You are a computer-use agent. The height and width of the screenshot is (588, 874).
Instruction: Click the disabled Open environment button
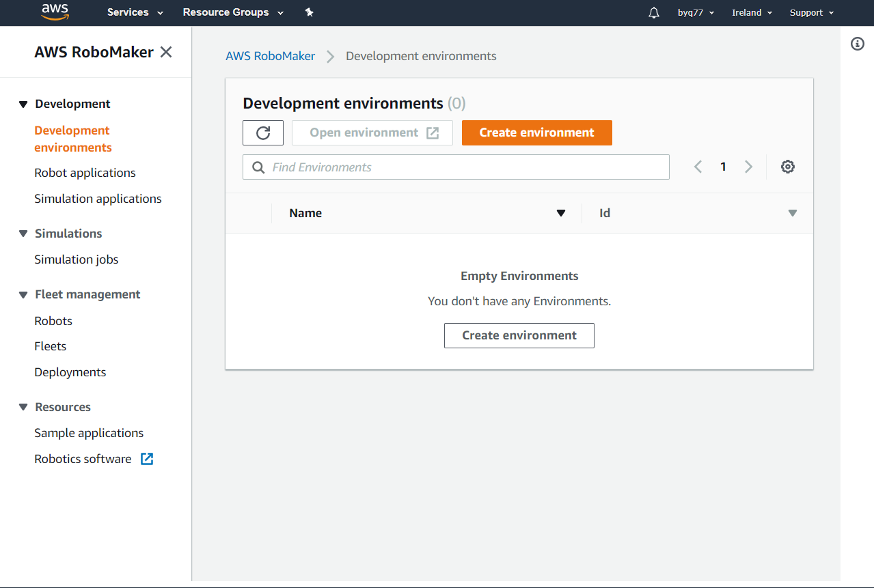(372, 132)
